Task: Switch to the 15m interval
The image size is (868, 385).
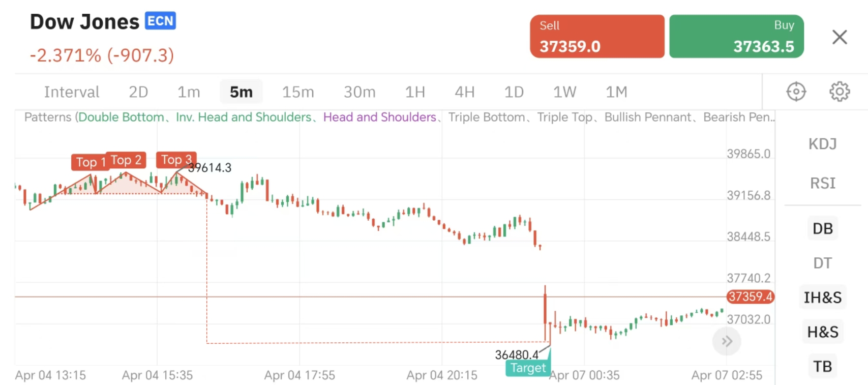Action: (298, 92)
